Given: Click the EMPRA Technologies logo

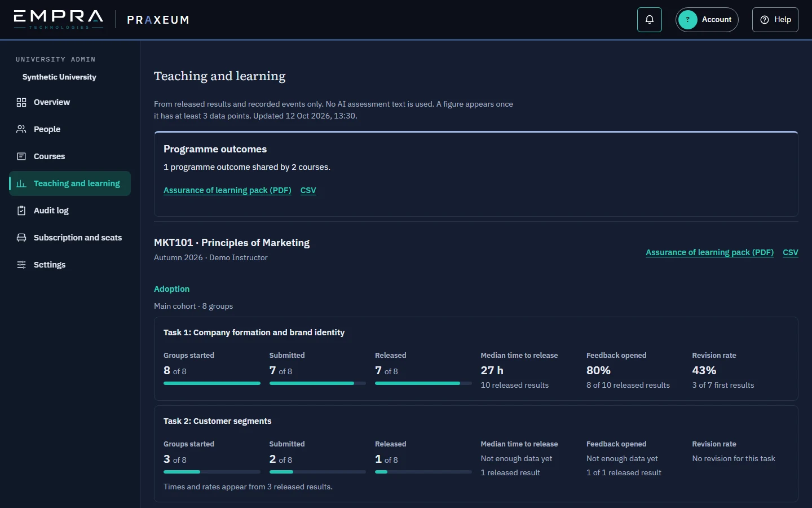Looking at the screenshot, I should point(59,19).
